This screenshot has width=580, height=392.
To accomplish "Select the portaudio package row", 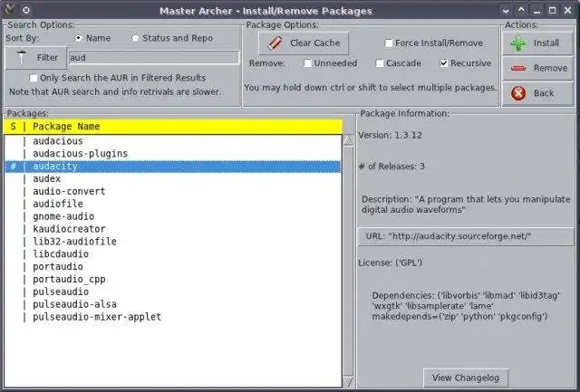I will [x=173, y=267].
